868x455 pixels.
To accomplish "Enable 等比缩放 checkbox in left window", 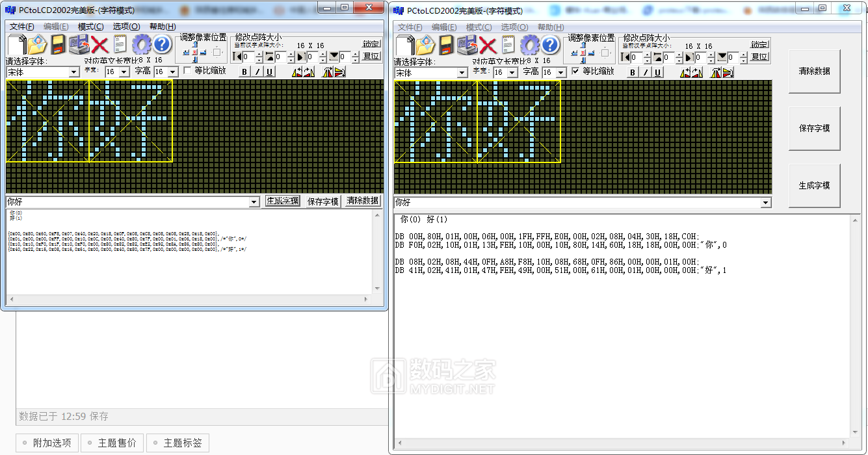I will tap(188, 70).
